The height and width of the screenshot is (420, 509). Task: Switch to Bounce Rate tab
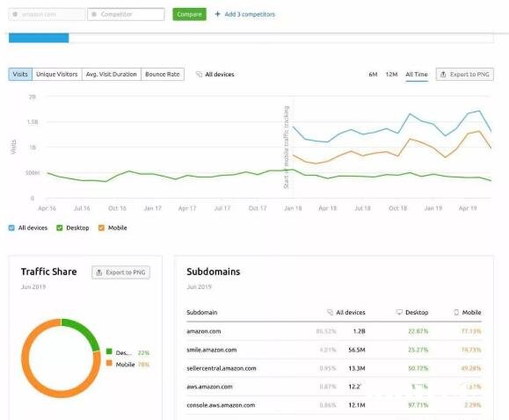tap(163, 75)
